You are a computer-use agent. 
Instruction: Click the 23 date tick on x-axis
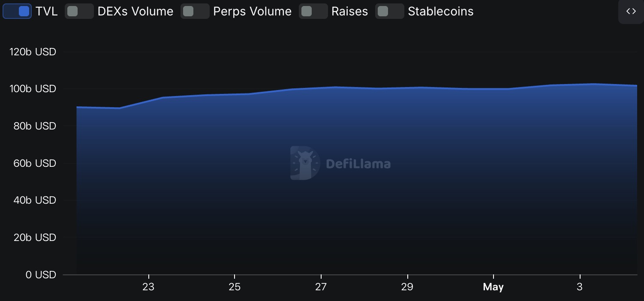[148, 287]
